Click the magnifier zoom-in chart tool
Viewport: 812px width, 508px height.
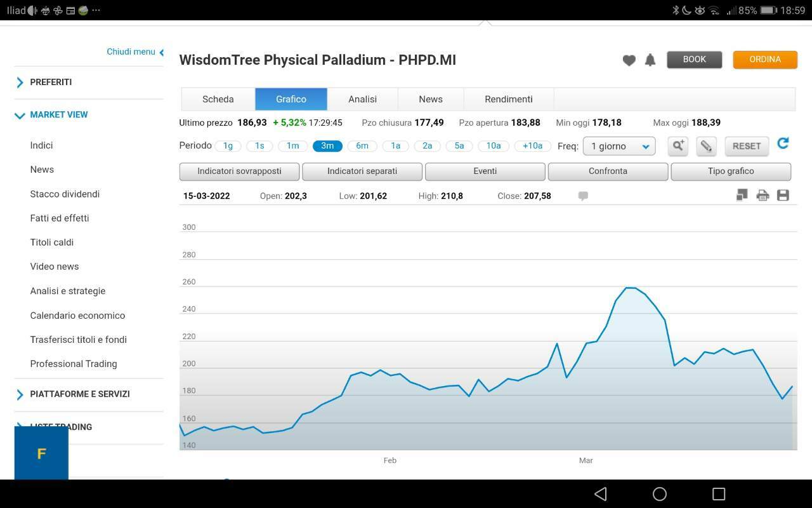coord(678,146)
